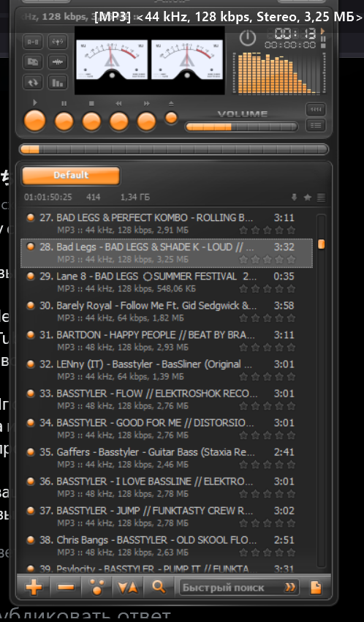Stop playback with the square Stop button
The height and width of the screenshot is (622, 364).
91,121
